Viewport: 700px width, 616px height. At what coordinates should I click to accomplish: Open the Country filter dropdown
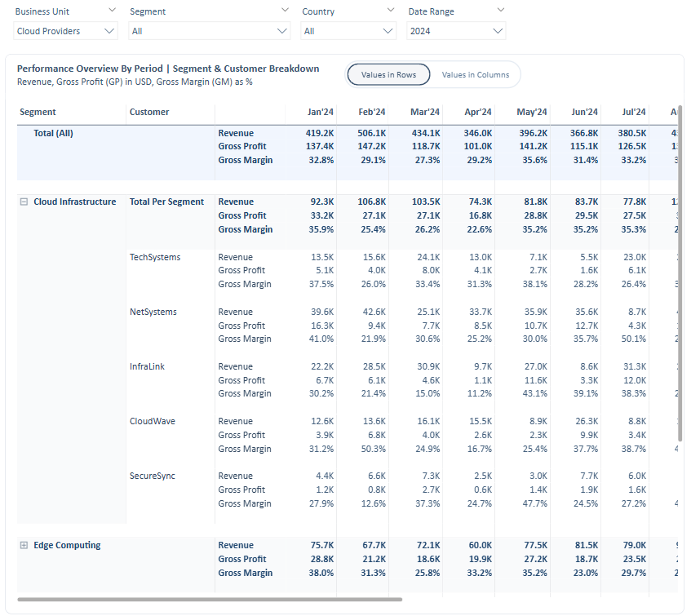(x=348, y=31)
